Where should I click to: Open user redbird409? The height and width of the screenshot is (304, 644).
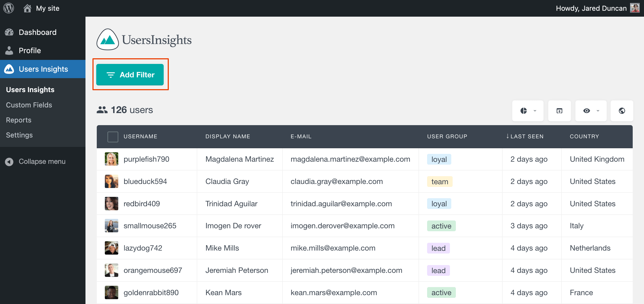point(142,204)
